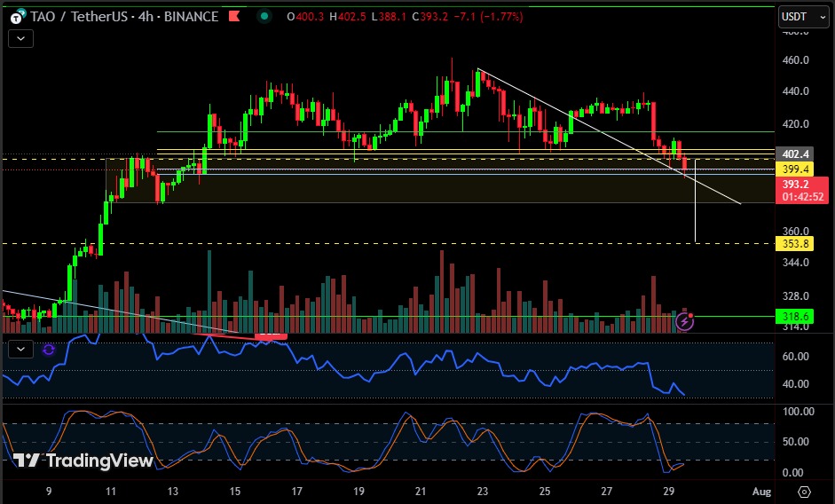Click the green market status dot
This screenshot has height=504, width=835.
[264, 17]
